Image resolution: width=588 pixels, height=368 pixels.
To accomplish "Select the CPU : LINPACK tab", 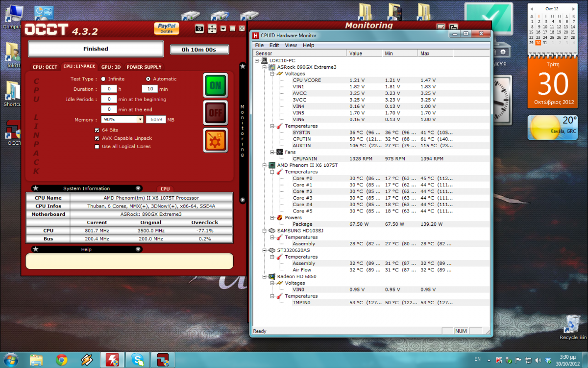I will click(x=79, y=67).
